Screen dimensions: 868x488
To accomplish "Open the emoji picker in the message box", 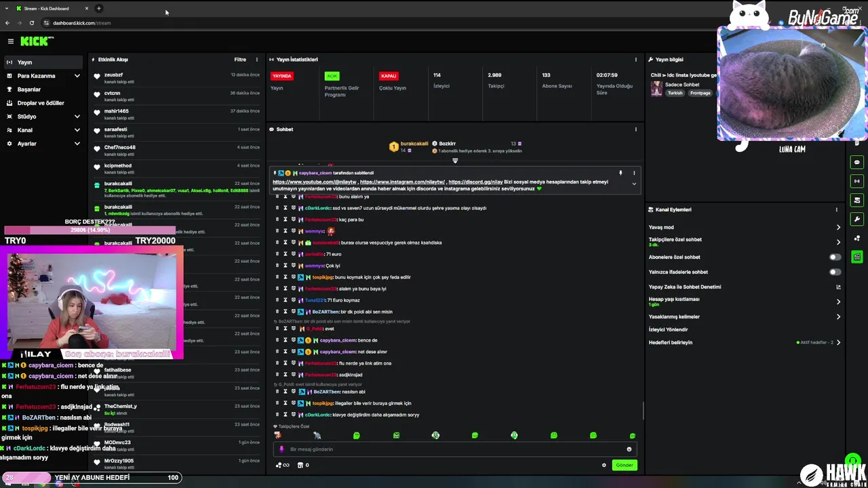I will pos(629,449).
